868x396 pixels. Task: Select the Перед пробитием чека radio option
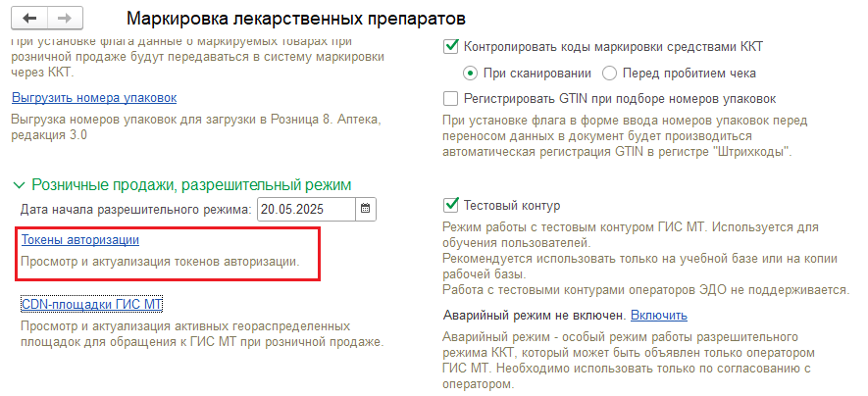pyautogui.click(x=609, y=73)
